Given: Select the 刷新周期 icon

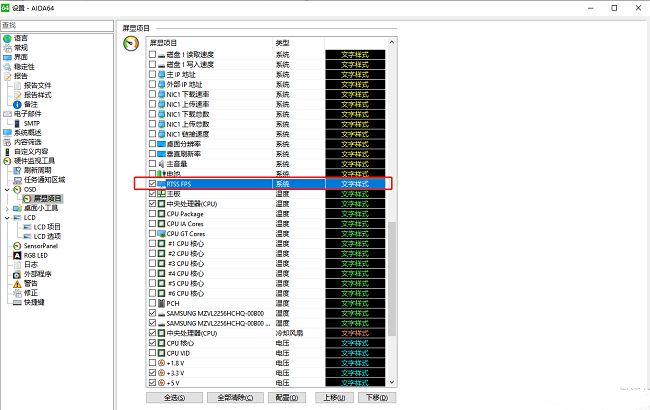Looking at the screenshot, I should 17,170.
